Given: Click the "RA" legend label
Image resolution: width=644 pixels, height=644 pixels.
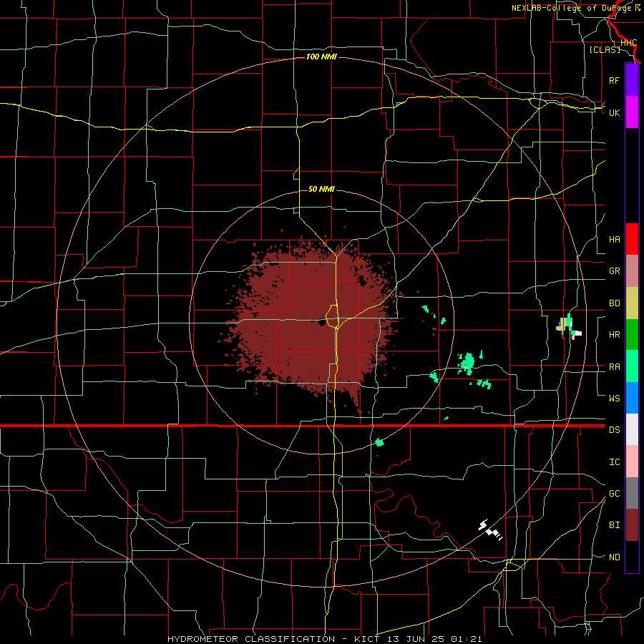Looking at the screenshot, I should point(614,367).
